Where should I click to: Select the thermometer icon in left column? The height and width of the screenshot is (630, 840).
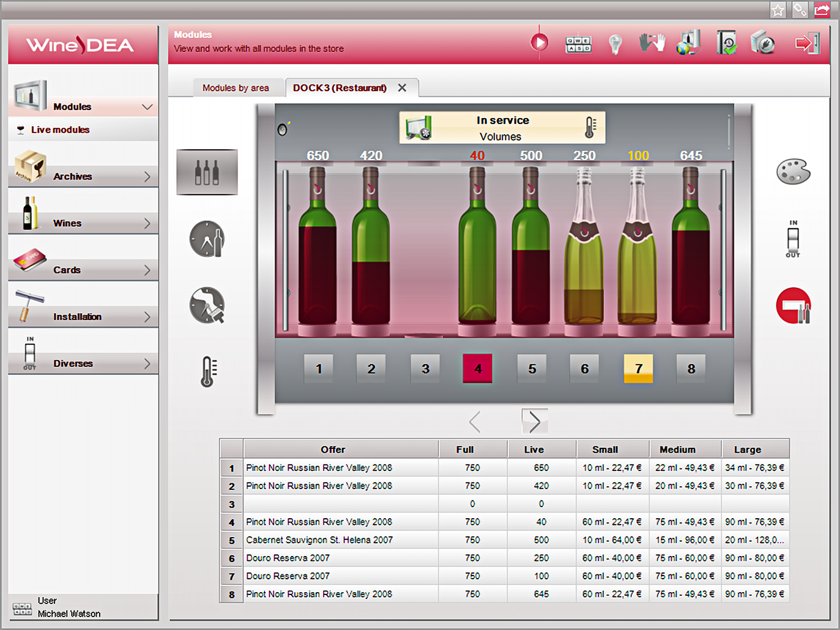tap(208, 372)
